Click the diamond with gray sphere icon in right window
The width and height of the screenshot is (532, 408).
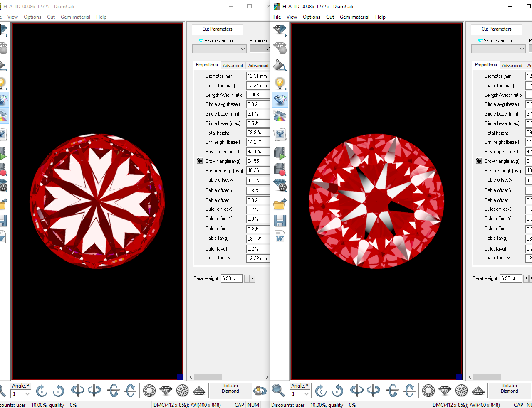pyautogui.click(x=280, y=48)
